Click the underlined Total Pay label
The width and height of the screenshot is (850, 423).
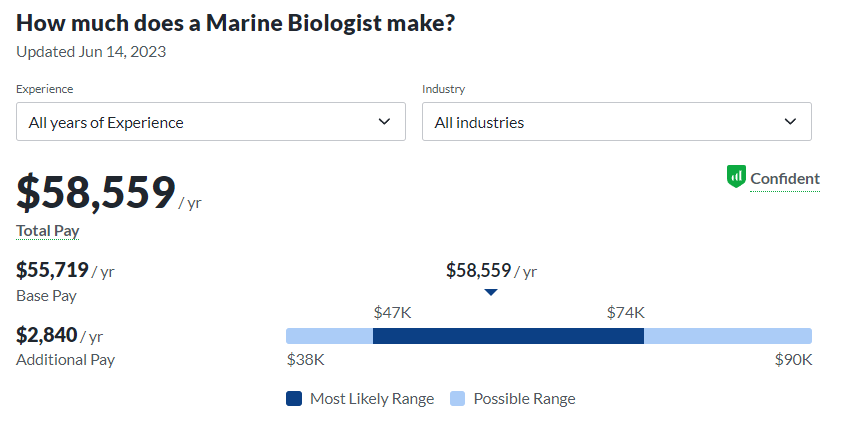click(47, 231)
